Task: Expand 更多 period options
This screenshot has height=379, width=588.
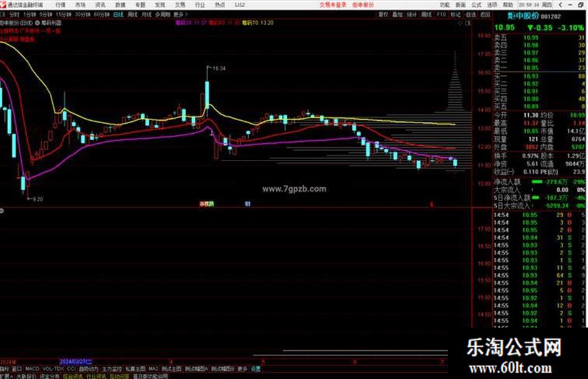Action: pyautogui.click(x=180, y=15)
